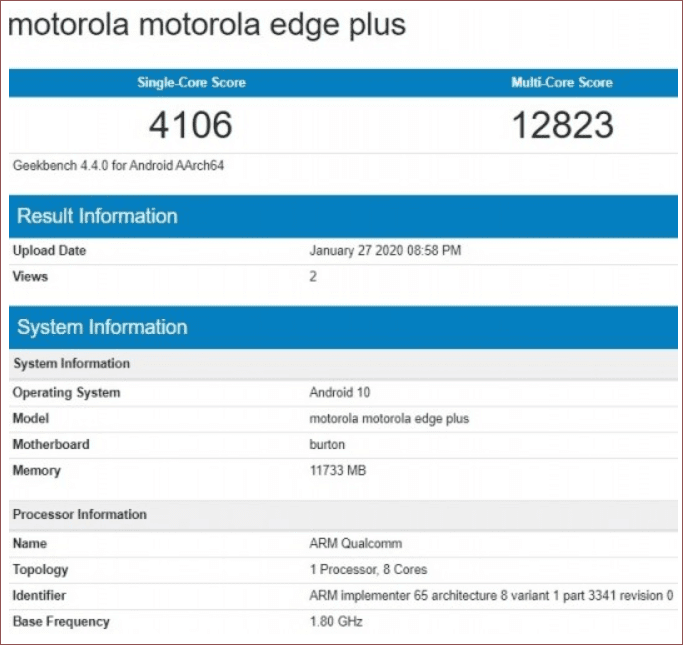This screenshot has width=683, height=645.
Task: Click the blue System Information section banner
Action: 102,327
